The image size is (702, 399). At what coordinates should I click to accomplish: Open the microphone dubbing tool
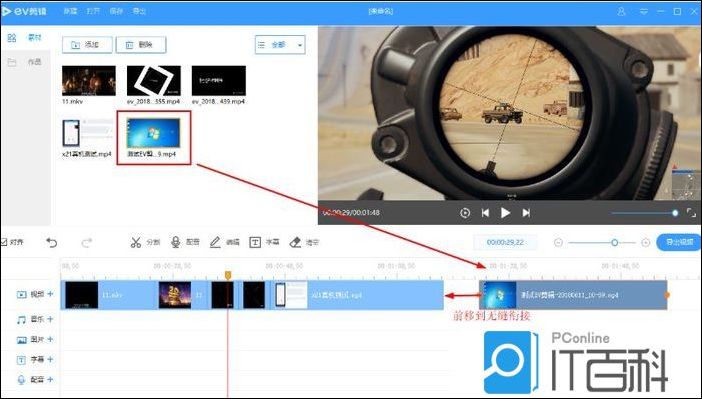(x=185, y=242)
